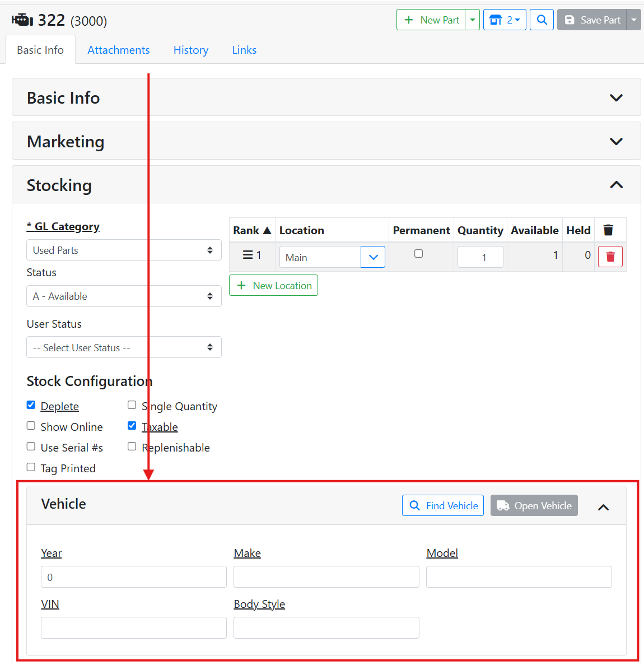This screenshot has width=644, height=665.
Task: Switch to the Attachments tab
Action: click(x=118, y=50)
